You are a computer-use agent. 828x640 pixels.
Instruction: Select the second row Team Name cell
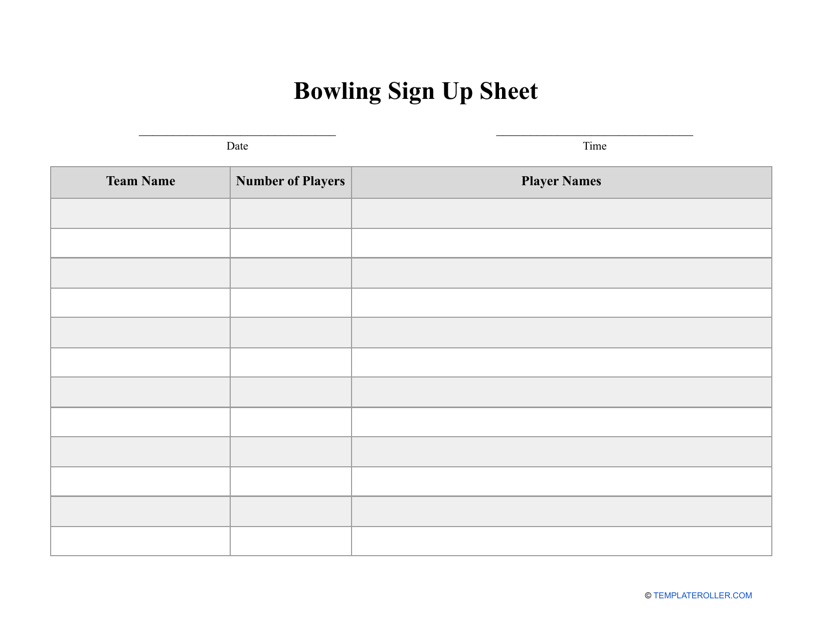140,243
